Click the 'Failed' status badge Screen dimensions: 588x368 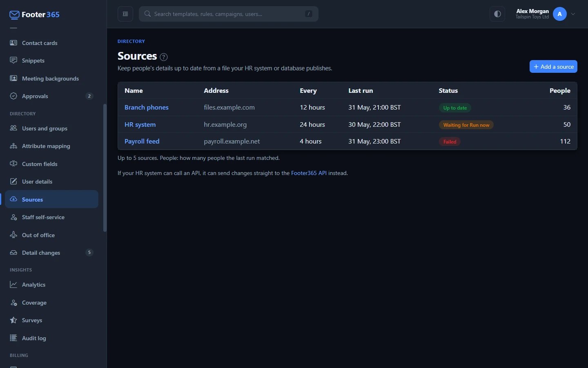pyautogui.click(x=450, y=142)
